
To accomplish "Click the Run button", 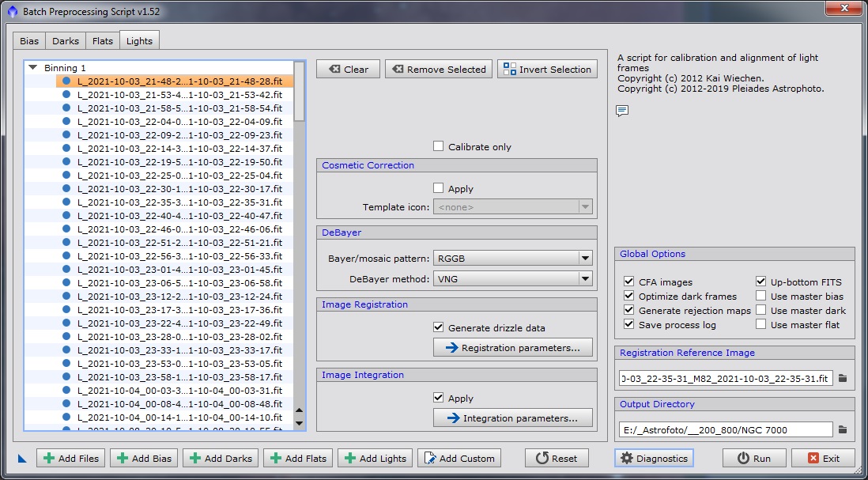I will point(753,458).
